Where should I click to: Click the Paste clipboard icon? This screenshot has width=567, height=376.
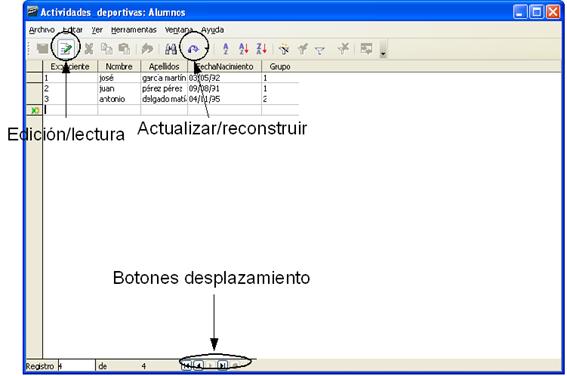(124, 48)
